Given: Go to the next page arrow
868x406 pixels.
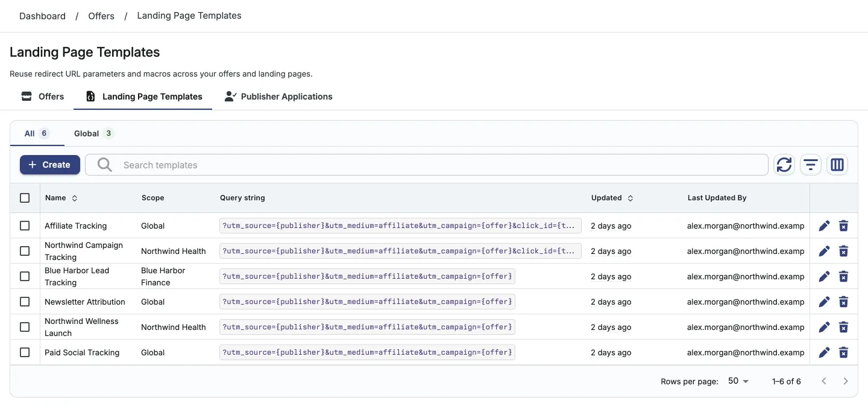Looking at the screenshot, I should point(846,381).
